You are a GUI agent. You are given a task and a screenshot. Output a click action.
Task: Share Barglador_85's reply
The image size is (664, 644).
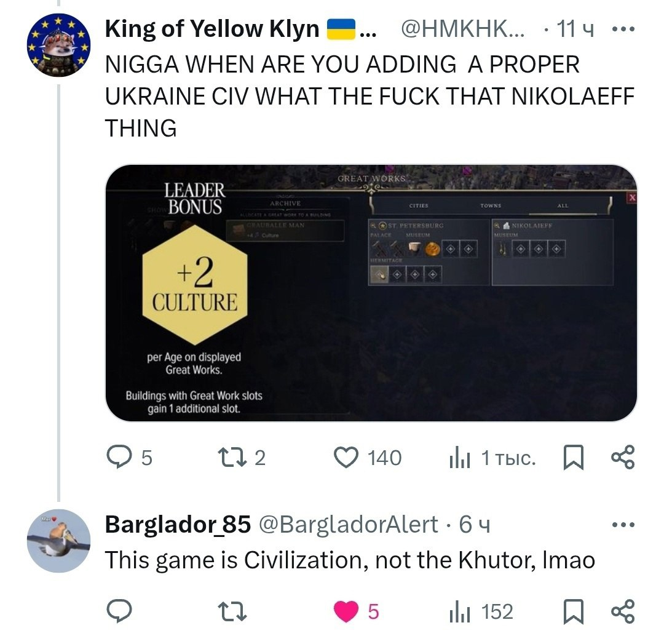(622, 611)
